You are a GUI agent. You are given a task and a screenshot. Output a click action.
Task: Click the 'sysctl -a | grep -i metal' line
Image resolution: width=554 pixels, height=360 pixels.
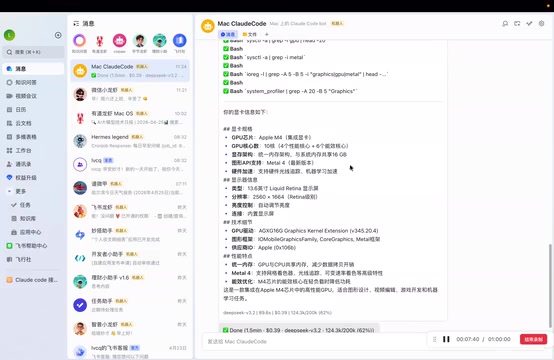tap(264, 57)
